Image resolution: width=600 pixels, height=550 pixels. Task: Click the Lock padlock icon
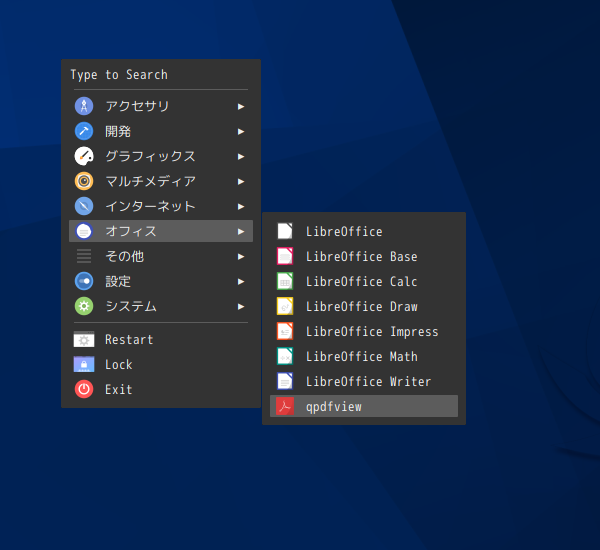pyautogui.click(x=84, y=364)
